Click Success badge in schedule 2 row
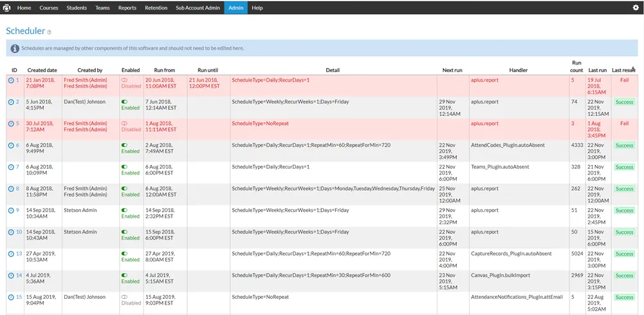The image size is (644, 315). (x=624, y=102)
